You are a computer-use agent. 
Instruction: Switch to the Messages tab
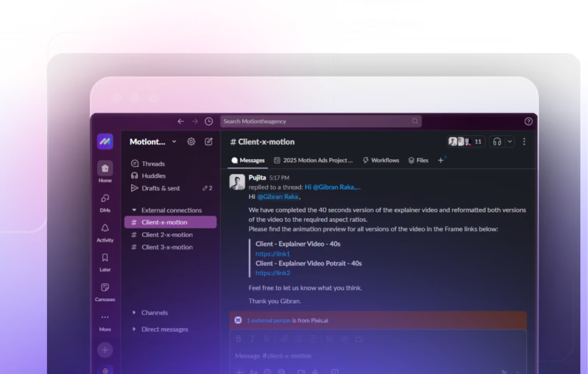click(248, 161)
